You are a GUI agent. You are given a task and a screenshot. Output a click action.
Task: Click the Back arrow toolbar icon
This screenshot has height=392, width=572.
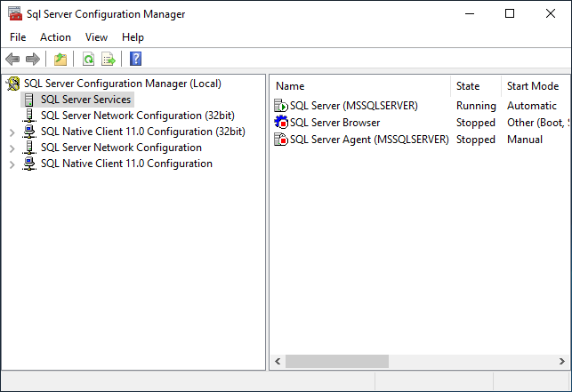click(x=12, y=60)
